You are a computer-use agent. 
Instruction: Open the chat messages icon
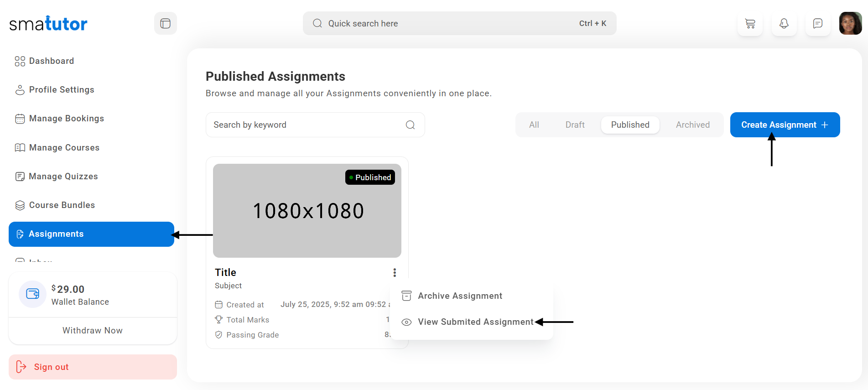[x=817, y=24]
